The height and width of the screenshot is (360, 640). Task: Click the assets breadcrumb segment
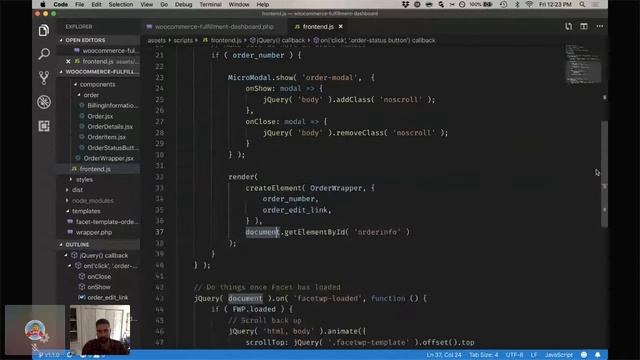156,40
